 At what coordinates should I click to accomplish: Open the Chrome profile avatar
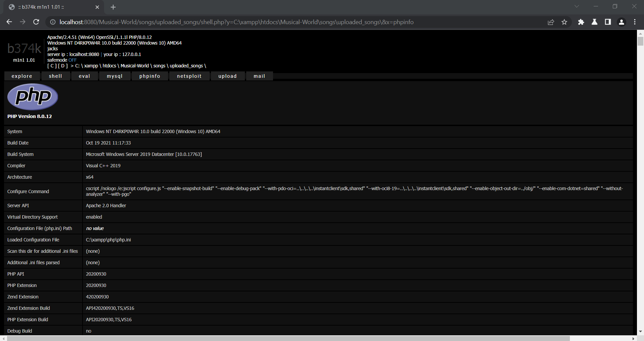621,22
